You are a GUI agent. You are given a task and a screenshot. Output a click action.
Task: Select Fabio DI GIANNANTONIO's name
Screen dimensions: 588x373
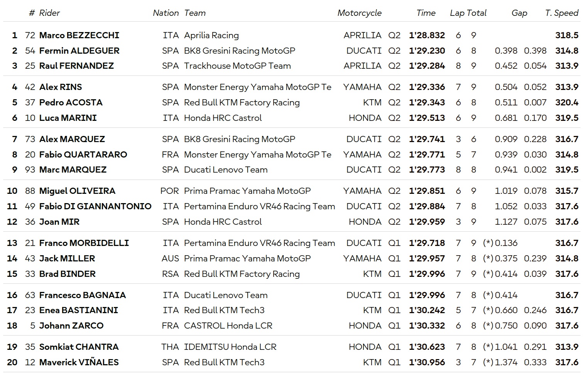coord(95,207)
